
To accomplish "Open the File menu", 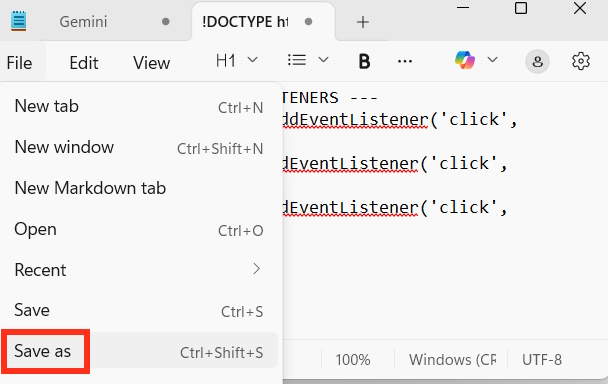I will pos(19,62).
